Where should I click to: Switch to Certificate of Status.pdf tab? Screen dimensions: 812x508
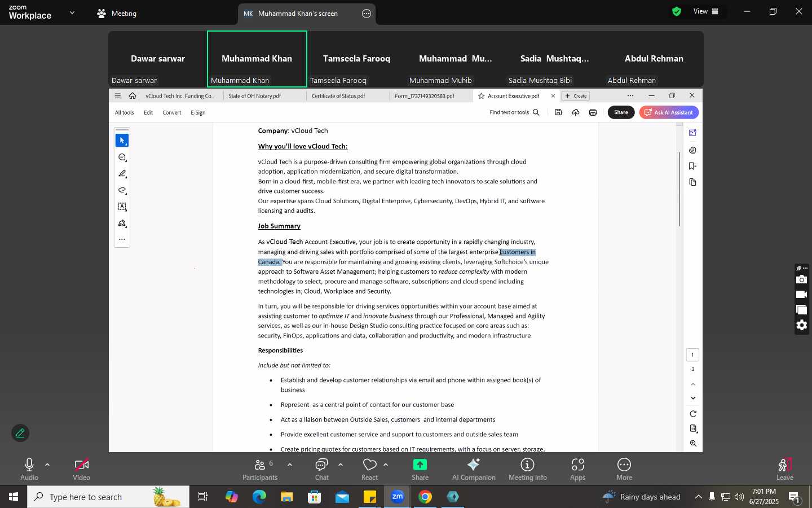click(338, 96)
